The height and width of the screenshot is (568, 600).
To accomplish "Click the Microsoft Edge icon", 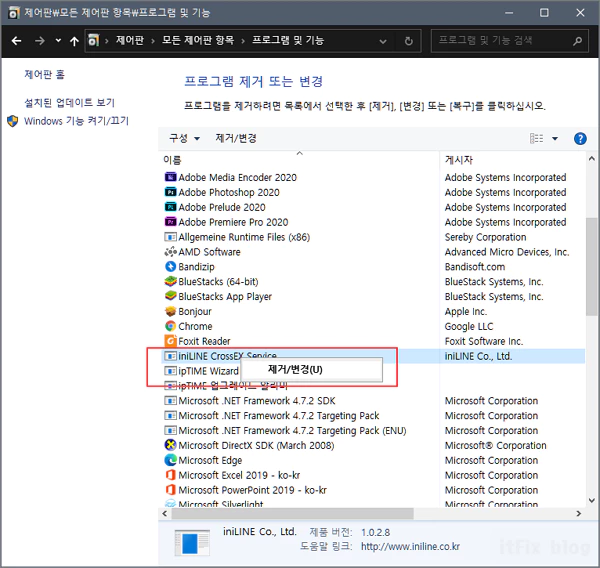I will click(x=170, y=460).
